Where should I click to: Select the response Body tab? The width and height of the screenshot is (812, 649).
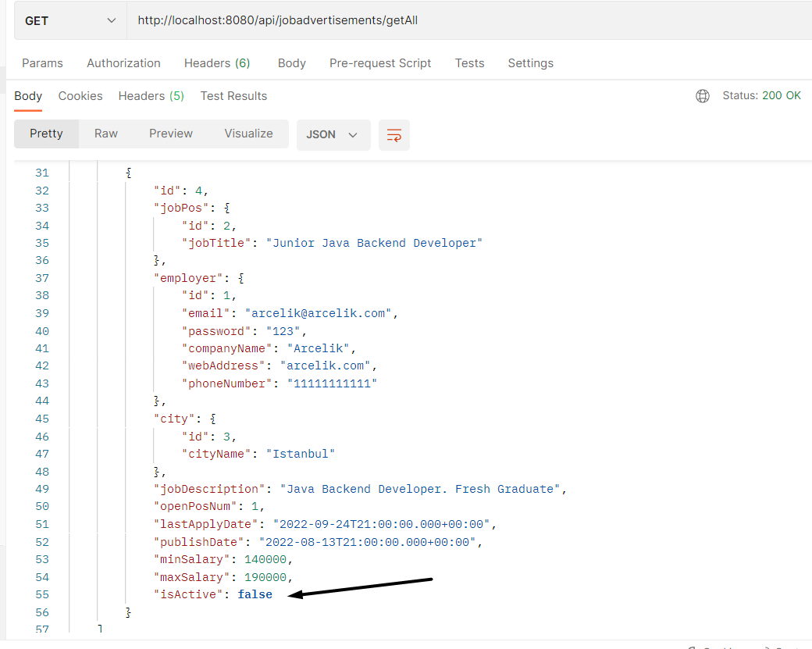click(28, 96)
